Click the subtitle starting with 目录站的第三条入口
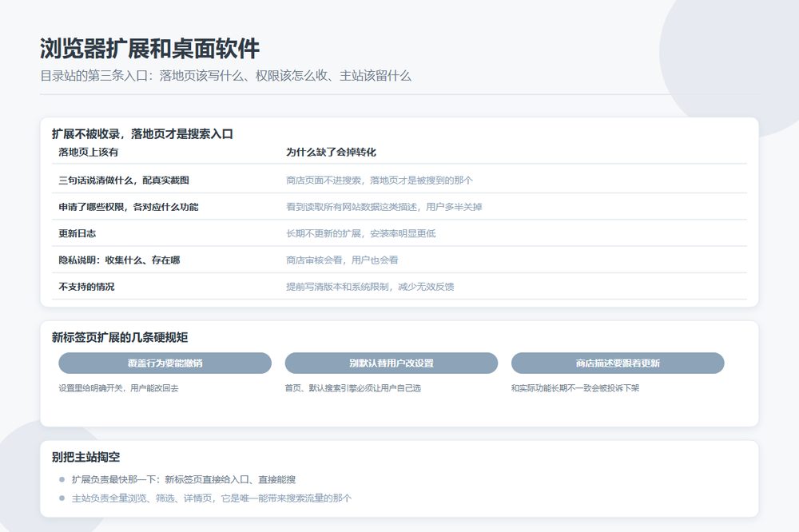 [x=226, y=76]
